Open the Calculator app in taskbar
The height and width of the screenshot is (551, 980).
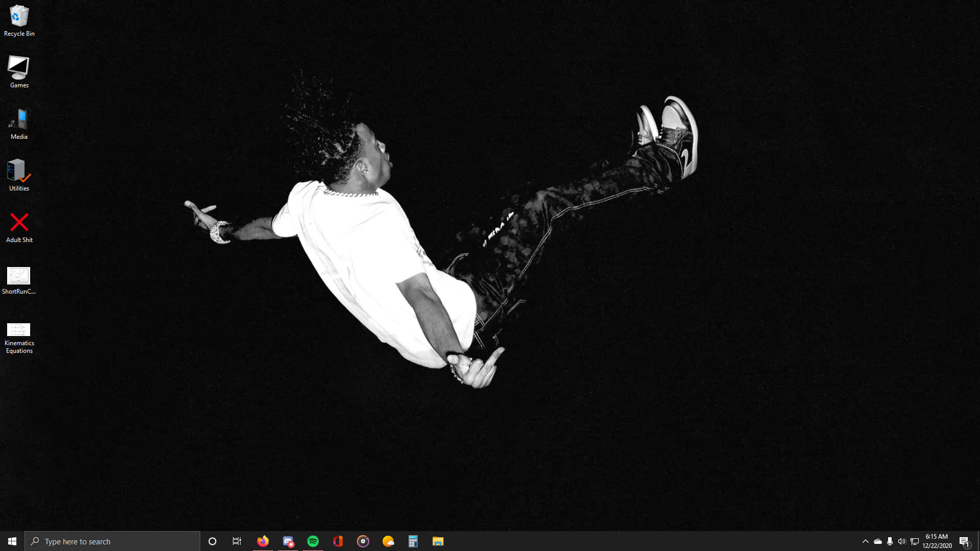[x=413, y=541]
